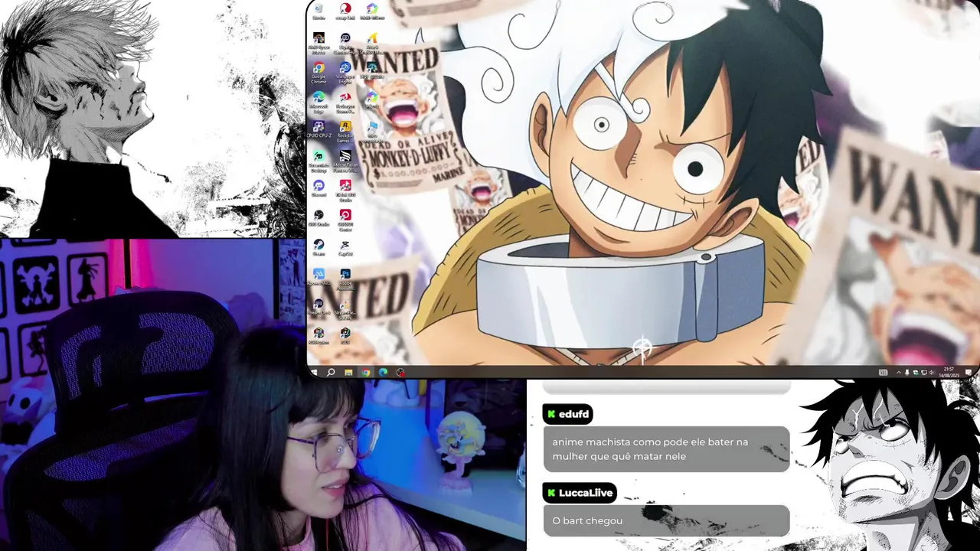Open the pink TikTok LIVE Studio shortcut

(x=345, y=189)
